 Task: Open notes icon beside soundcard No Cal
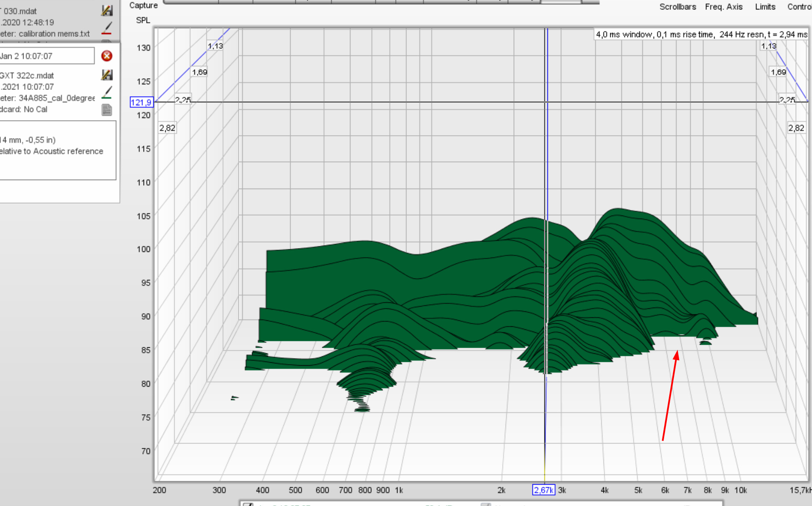(x=107, y=110)
